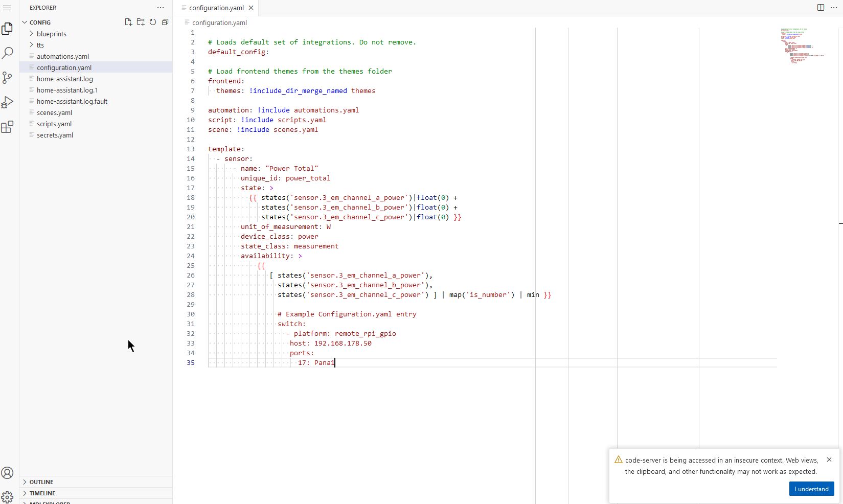Screen dimensions: 843x504
Task: Expand the tts folder
Action: coord(40,45)
